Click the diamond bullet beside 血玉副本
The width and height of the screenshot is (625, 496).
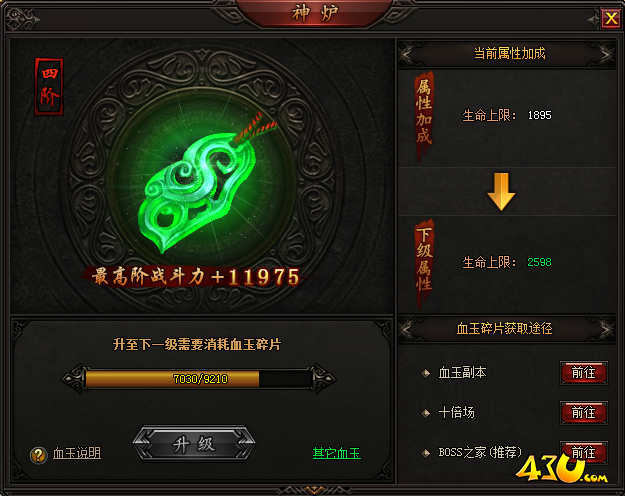[x=426, y=373]
